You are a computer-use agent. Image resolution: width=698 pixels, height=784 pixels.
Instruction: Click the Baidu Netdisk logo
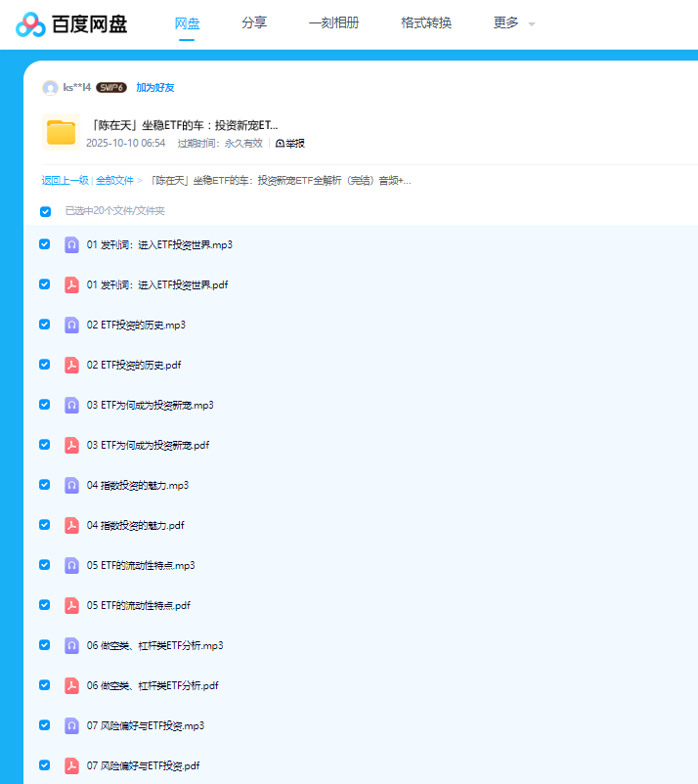click(x=71, y=24)
